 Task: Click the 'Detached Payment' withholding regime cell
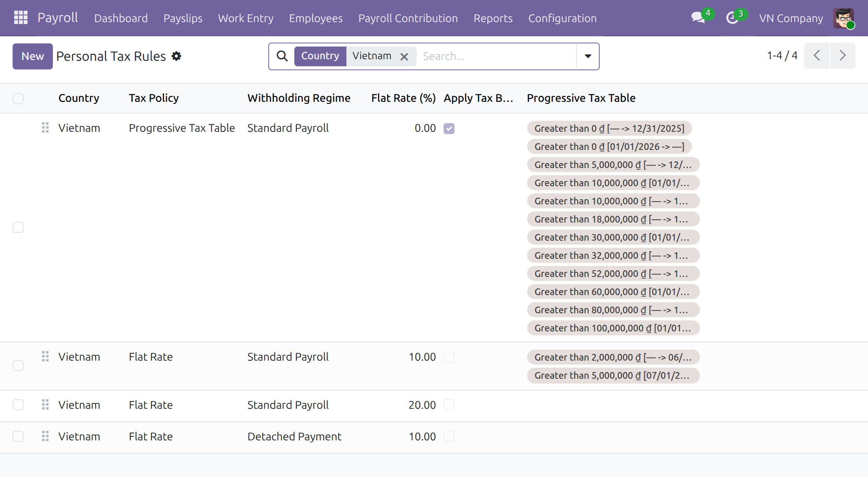pyautogui.click(x=294, y=436)
